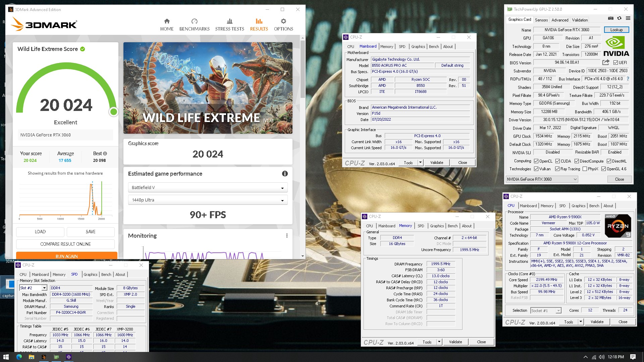Open GPU-Z hamburger menu
This screenshot has height=362, width=644.
(x=628, y=18)
